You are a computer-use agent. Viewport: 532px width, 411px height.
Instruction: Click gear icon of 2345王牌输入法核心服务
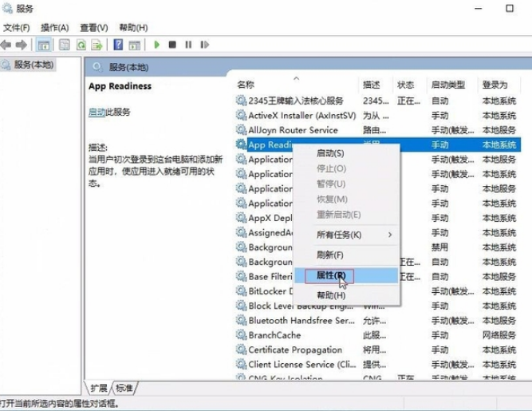pos(241,101)
